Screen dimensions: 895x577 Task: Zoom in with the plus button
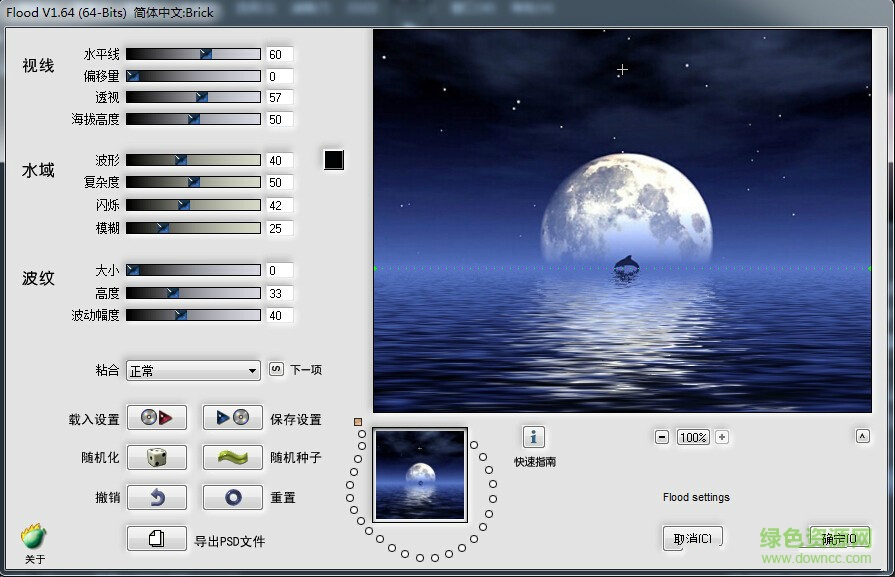click(724, 437)
